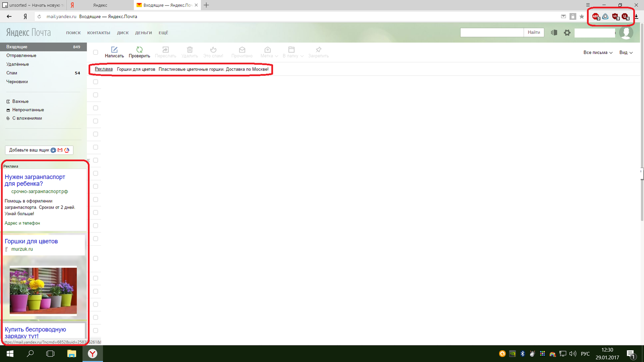This screenshot has height=362, width=644.
Task: Open mail settings gear icon
Action: pos(567,33)
